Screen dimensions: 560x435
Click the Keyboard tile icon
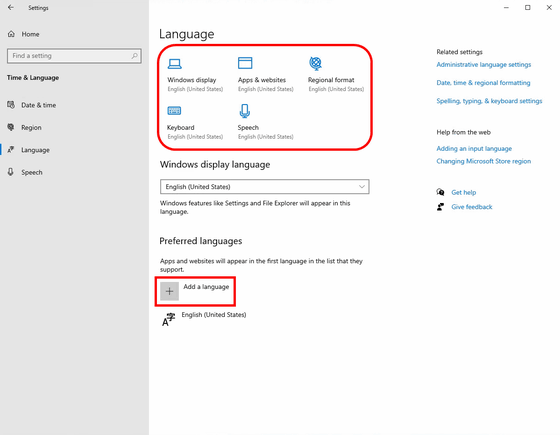click(x=174, y=111)
